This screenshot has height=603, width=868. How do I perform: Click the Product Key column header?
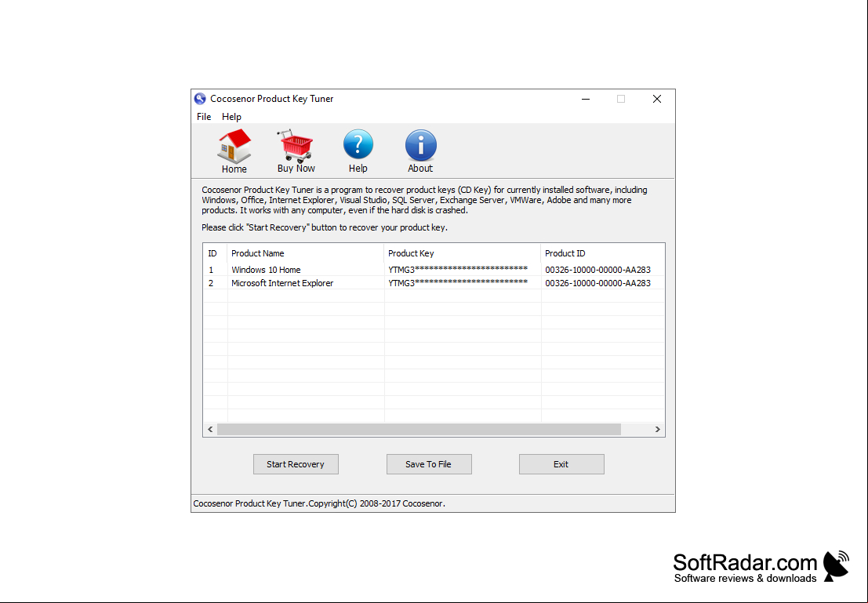(x=462, y=253)
